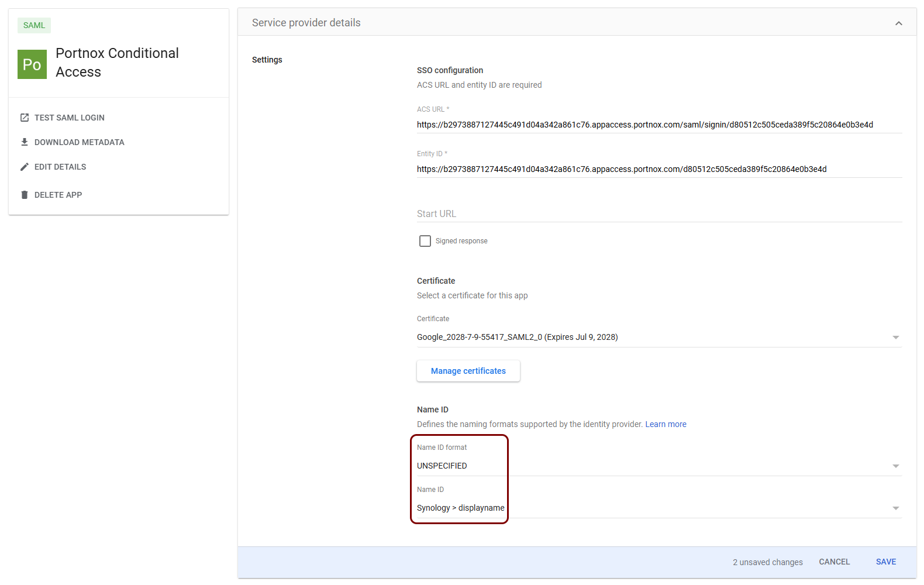This screenshot has height=585, width=924.
Task: Cancel the unsaved changes
Action: pos(834,562)
